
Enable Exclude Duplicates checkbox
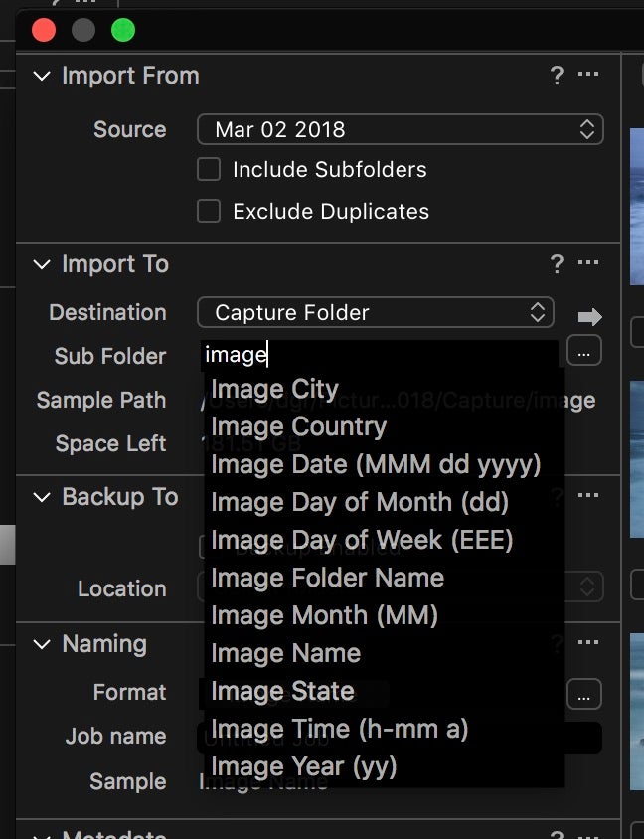coord(209,211)
